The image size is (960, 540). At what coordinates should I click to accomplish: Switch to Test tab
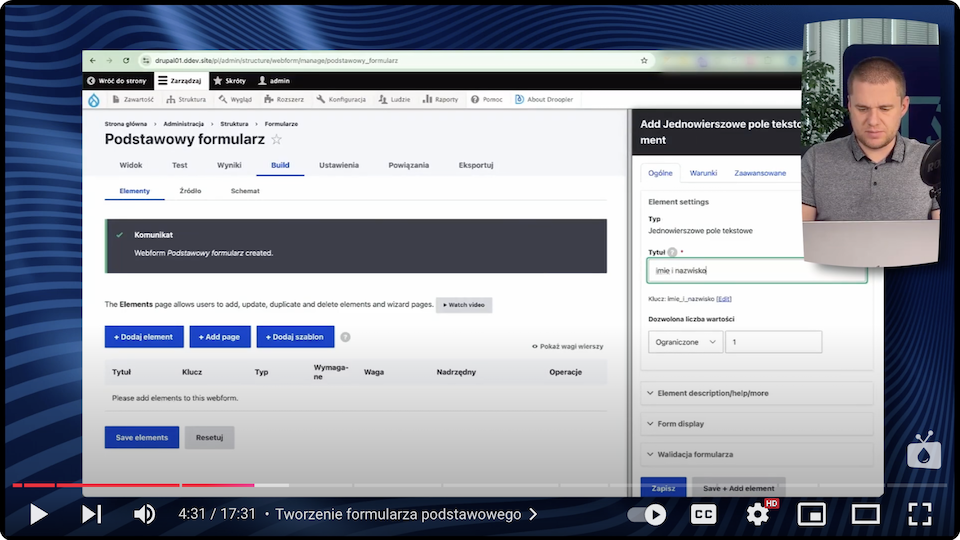coord(179,165)
